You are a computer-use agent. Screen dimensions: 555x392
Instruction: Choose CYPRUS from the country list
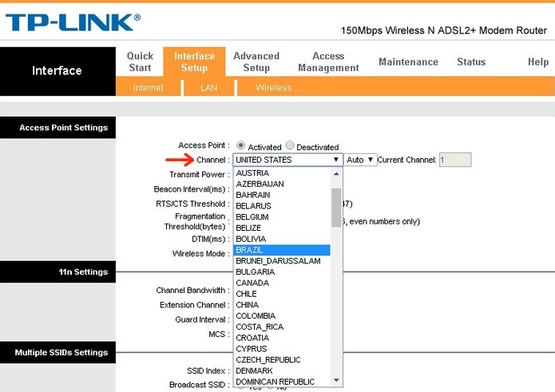point(282,348)
